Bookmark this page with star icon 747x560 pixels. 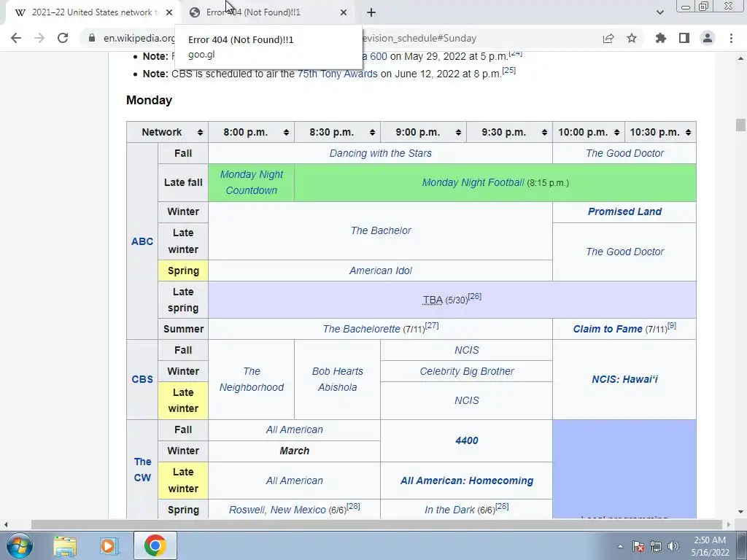coord(632,38)
